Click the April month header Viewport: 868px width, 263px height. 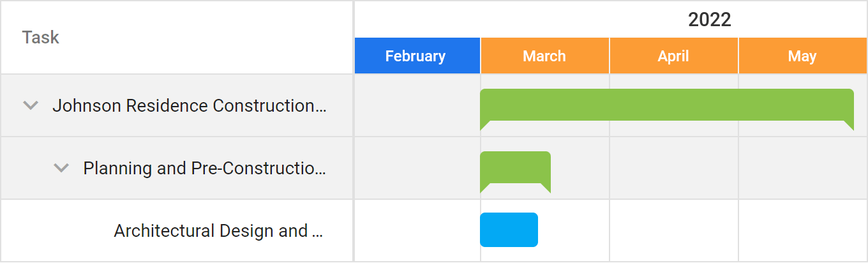tap(673, 56)
